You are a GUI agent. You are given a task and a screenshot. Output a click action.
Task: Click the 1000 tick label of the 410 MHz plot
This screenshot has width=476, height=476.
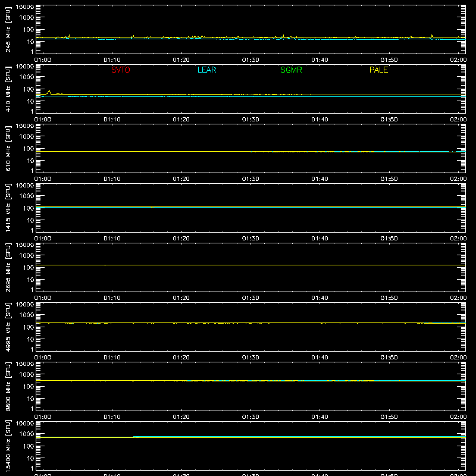click(x=27, y=77)
